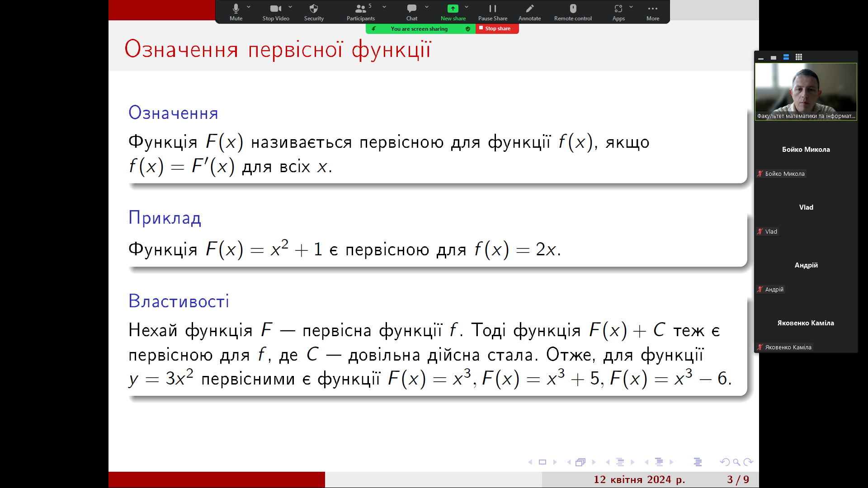This screenshot has height=488, width=868.
Task: Expand audio options arrow next to Mute
Action: tap(249, 7)
